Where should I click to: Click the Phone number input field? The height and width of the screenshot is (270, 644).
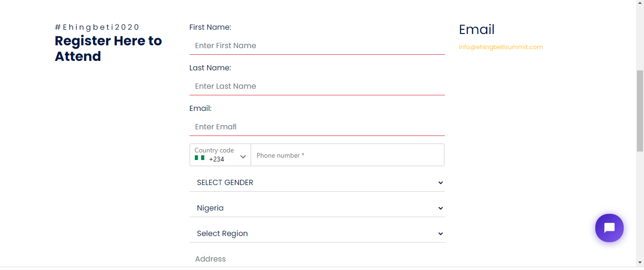point(348,155)
